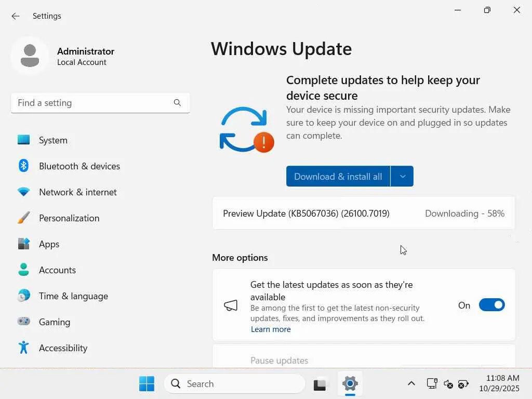532x399 pixels.
Task: Click Download & install all button
Action: point(338,176)
